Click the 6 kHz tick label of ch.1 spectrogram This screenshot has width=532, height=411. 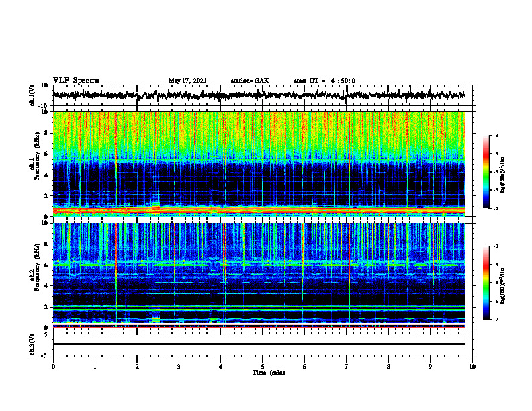pos(46,154)
